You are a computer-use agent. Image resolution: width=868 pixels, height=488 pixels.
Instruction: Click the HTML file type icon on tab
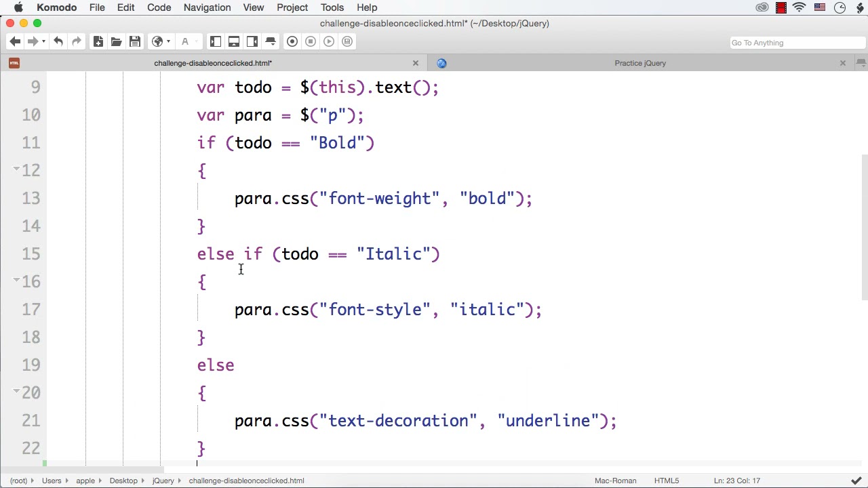coord(15,63)
